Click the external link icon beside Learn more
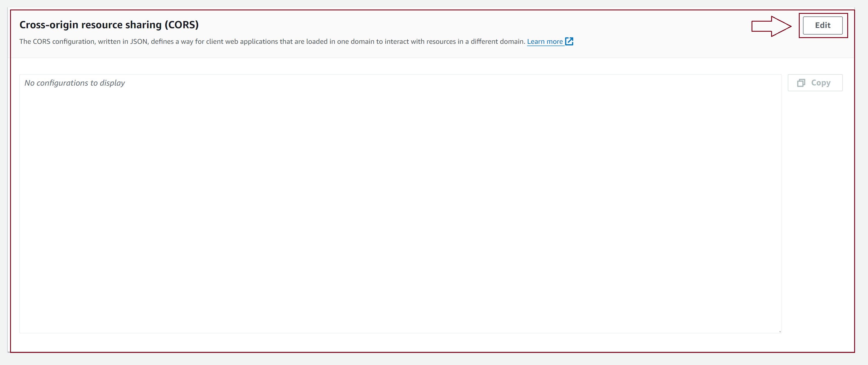 [x=569, y=41]
